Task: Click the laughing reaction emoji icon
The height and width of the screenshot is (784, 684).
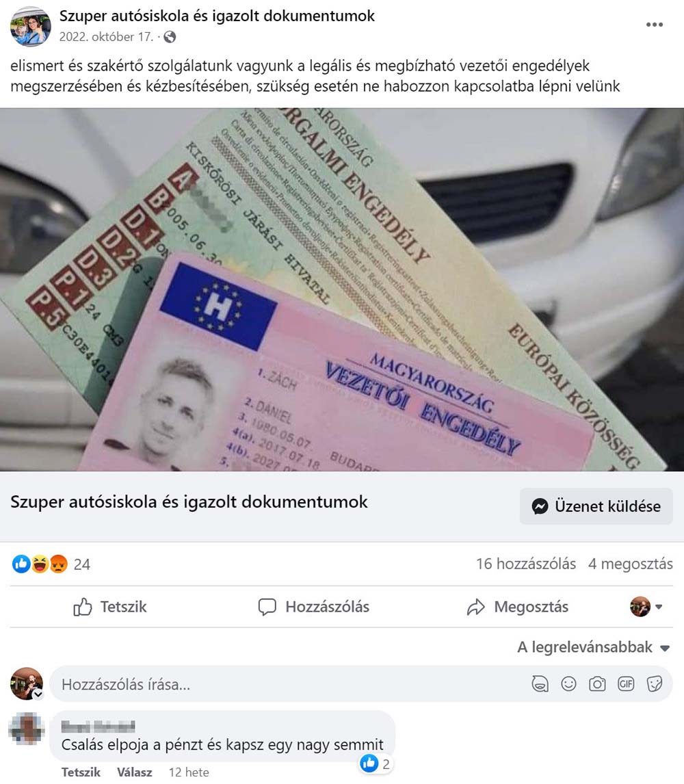Action: (40, 564)
